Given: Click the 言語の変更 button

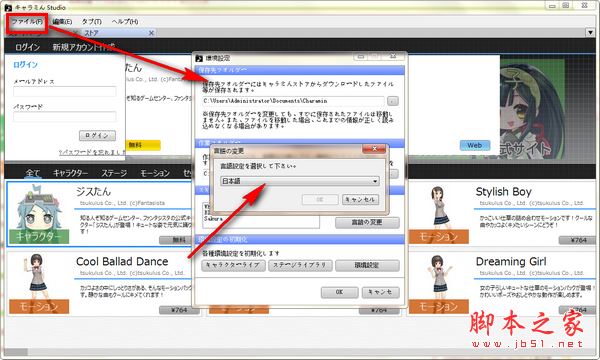Looking at the screenshot, I should click(367, 222).
